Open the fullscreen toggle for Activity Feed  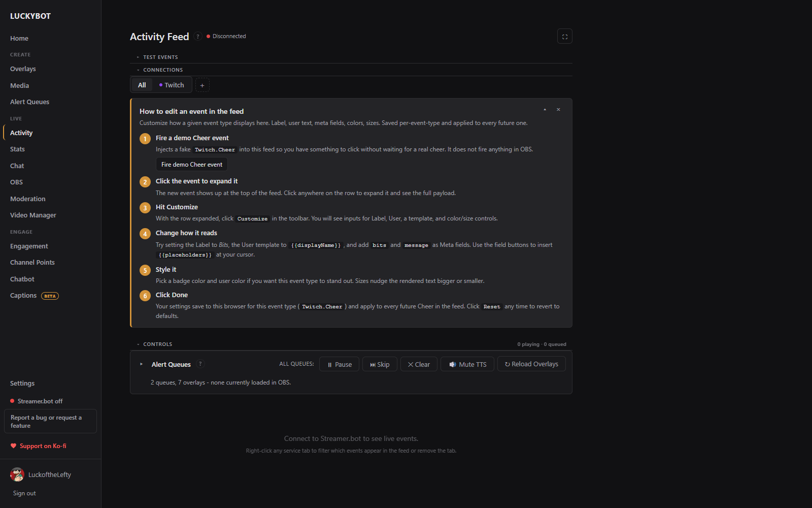click(x=564, y=37)
